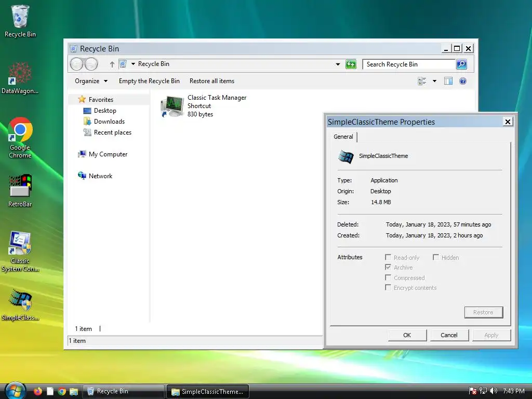Click the taskbar clock showing 7:43 PM

point(514,391)
